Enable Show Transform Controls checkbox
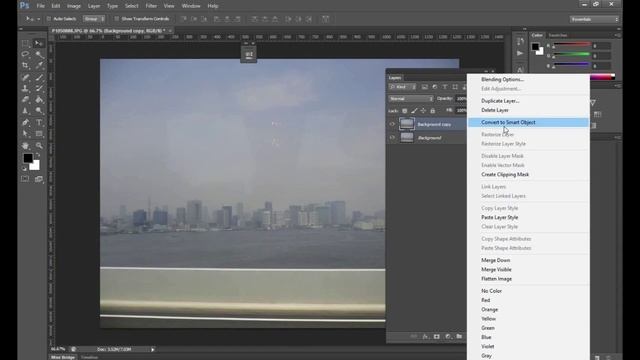640x360 pixels. coord(116,19)
